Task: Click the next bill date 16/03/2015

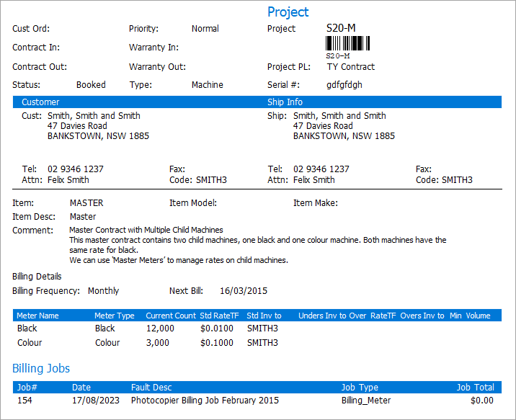Action: pos(244,291)
